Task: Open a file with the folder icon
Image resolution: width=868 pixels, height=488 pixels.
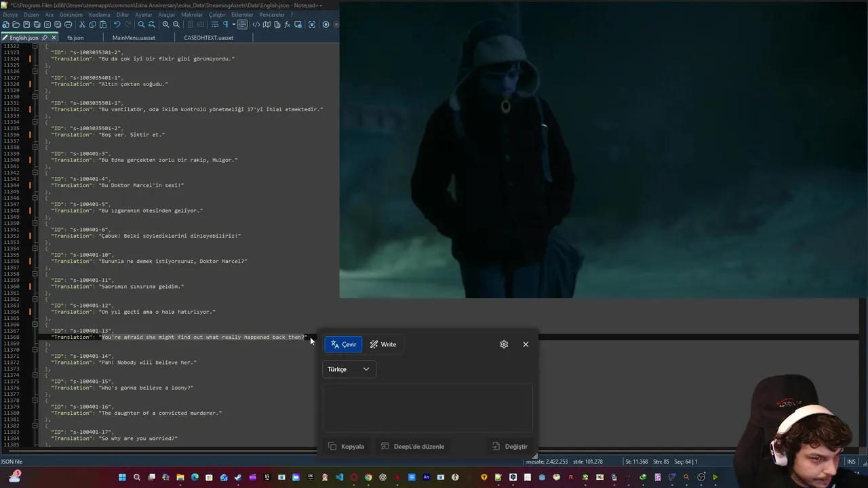Action: coord(16,24)
